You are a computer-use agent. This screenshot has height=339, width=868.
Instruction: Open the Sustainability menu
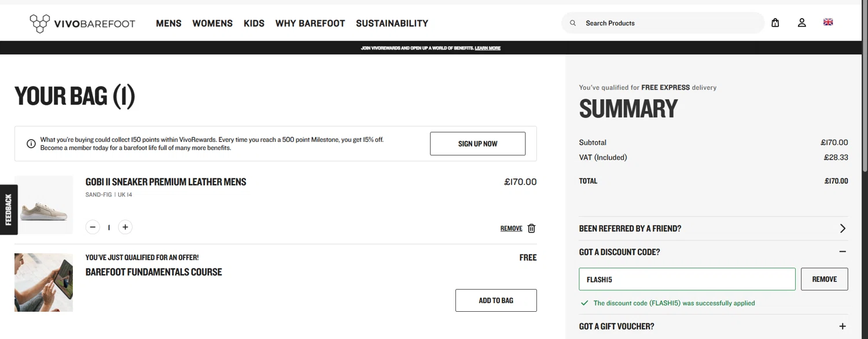[392, 23]
